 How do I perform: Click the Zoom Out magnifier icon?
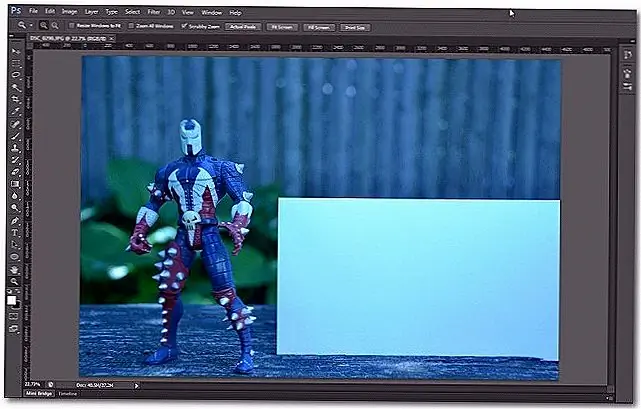(52, 27)
